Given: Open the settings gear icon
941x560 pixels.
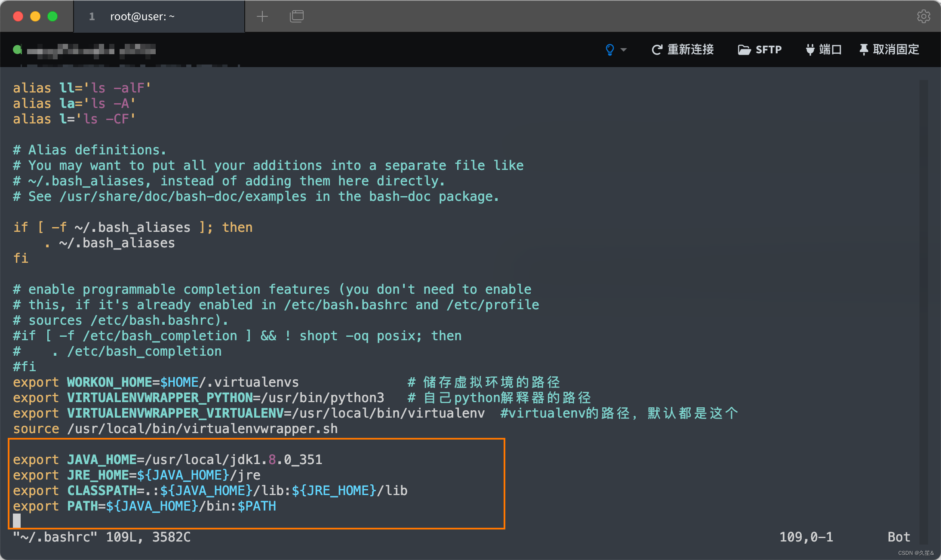Looking at the screenshot, I should (x=923, y=16).
